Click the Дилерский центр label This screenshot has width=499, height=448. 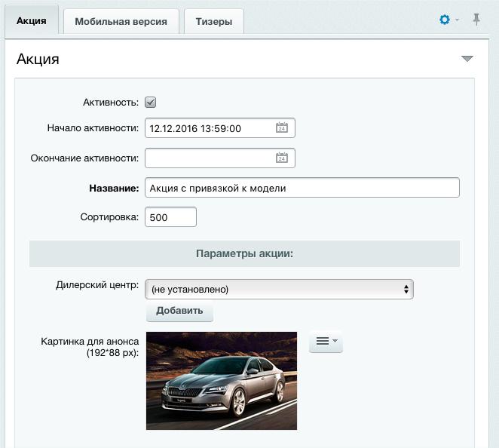pyautogui.click(x=97, y=284)
